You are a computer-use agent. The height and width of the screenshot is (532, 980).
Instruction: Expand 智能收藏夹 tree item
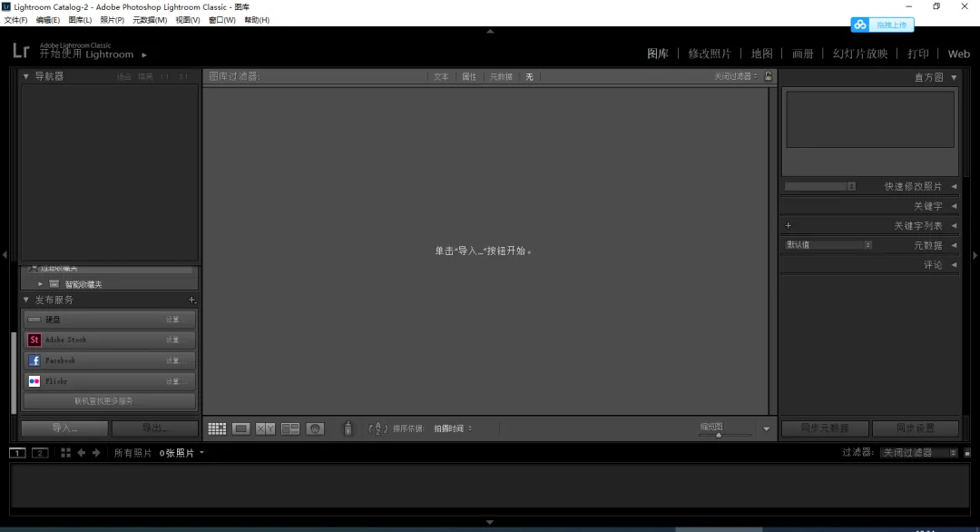pos(41,284)
